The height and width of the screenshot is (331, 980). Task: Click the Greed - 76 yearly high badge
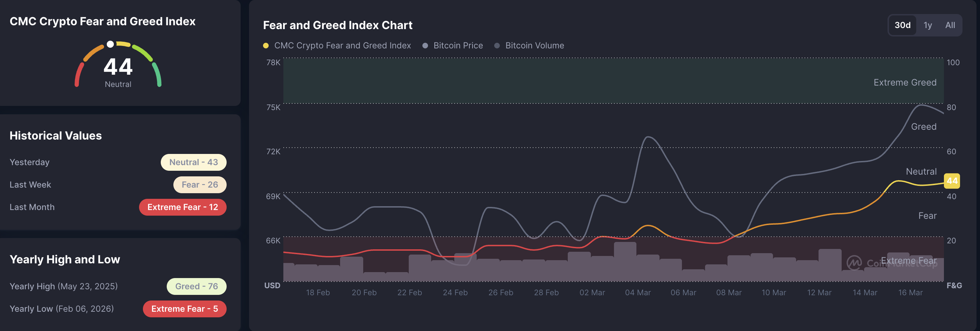196,286
